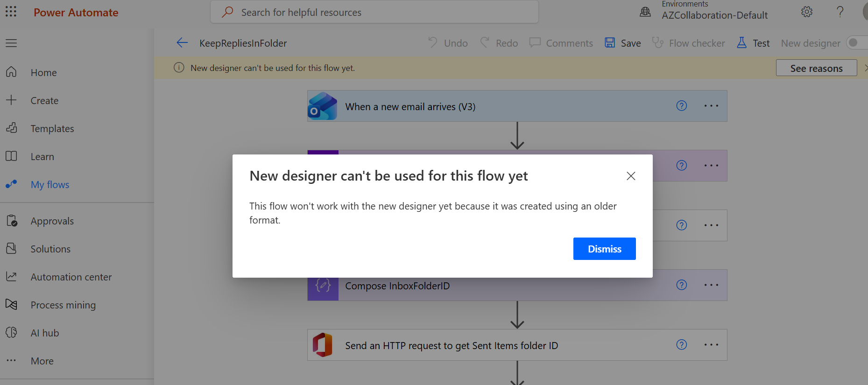Save the flow using Save button

(x=623, y=43)
